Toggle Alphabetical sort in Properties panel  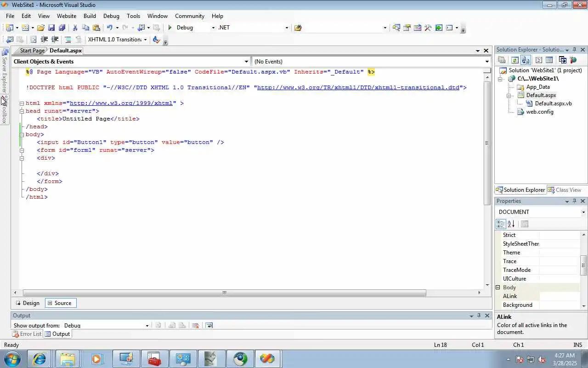point(511,224)
